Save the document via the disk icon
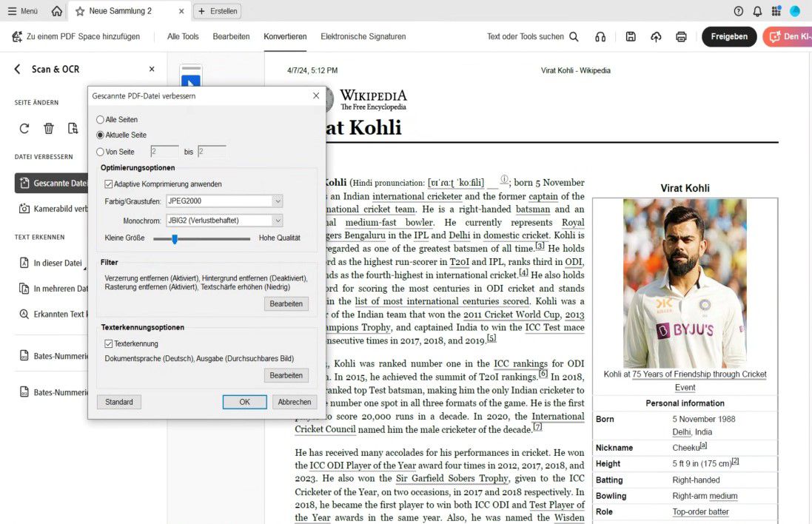Viewport: 812px width, 524px height. point(630,36)
